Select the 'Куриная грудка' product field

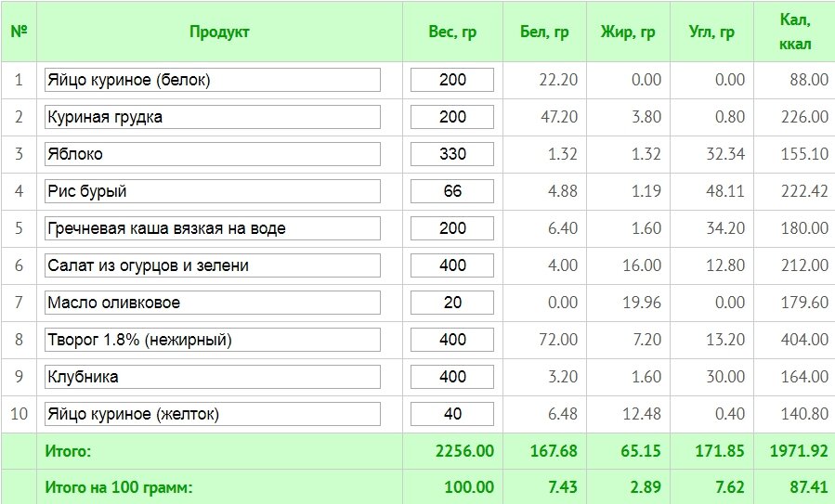click(x=213, y=117)
